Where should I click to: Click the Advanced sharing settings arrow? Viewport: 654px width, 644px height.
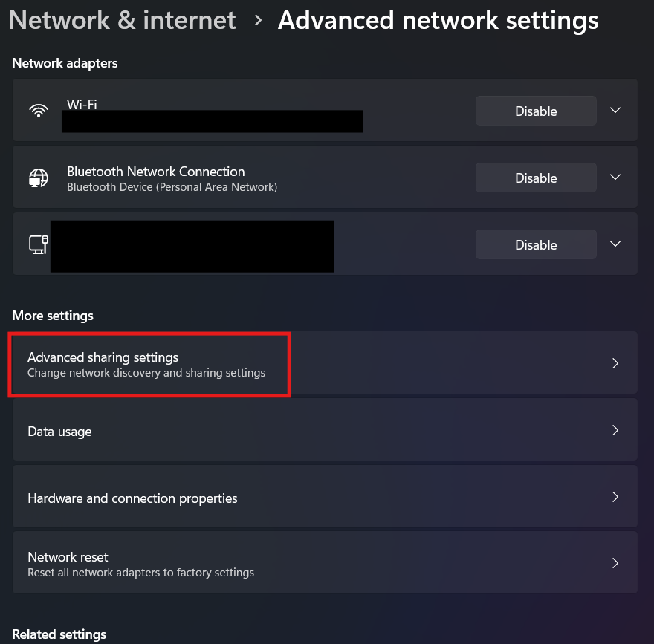(615, 364)
